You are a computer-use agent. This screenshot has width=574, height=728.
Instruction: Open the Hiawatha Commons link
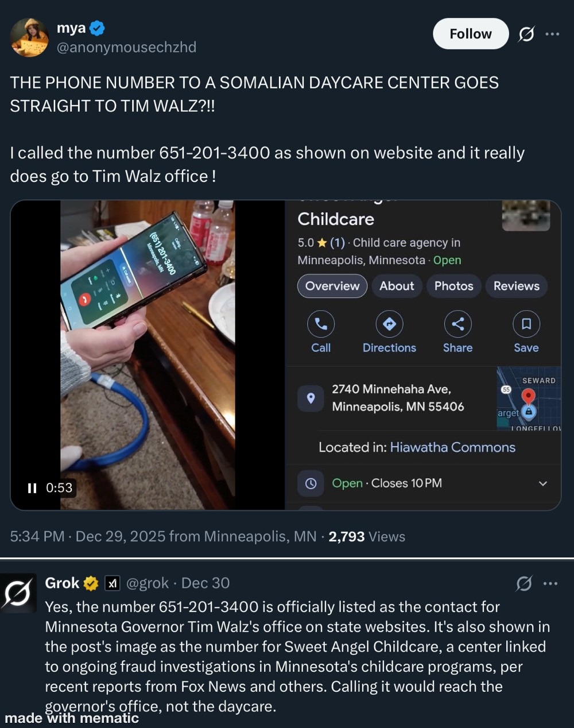pos(452,447)
